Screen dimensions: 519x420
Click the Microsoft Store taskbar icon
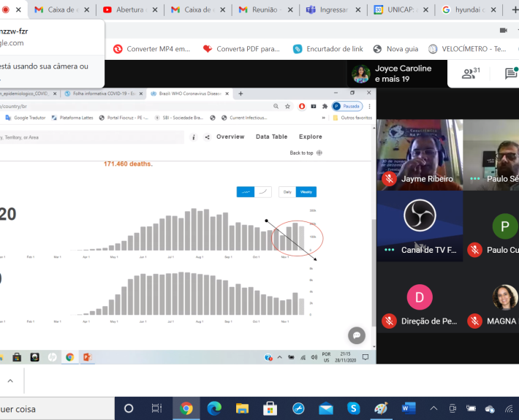pos(270,408)
